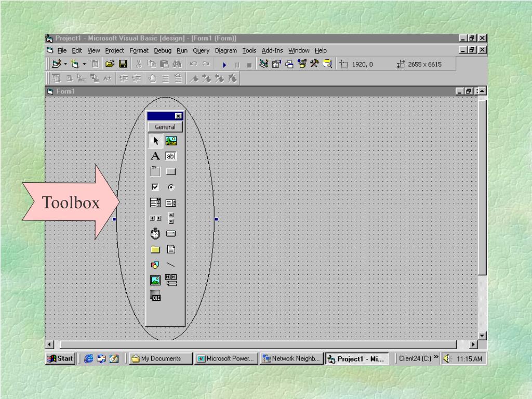Click the Break (pause) toolbar button
This screenshot has height=399, width=532.
pos(237,65)
